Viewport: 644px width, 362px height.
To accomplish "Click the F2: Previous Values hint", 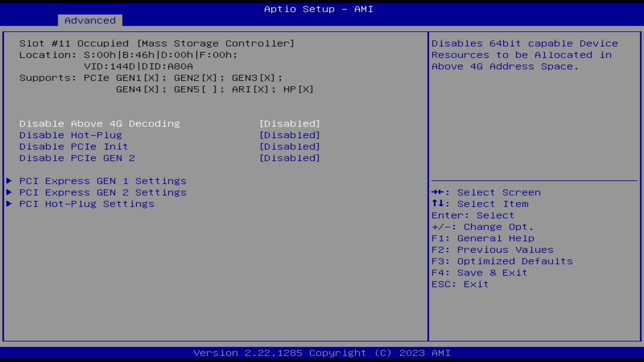I will point(493,250).
